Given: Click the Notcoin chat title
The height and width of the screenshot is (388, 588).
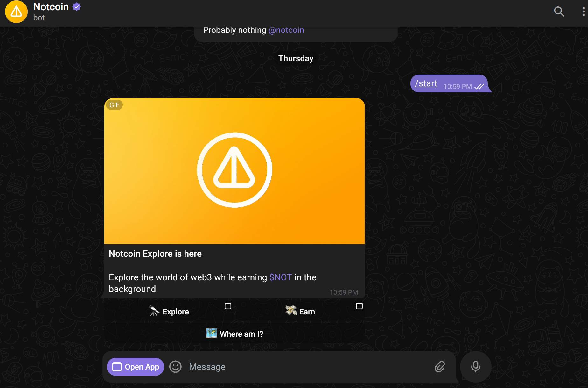Looking at the screenshot, I should 51,7.
